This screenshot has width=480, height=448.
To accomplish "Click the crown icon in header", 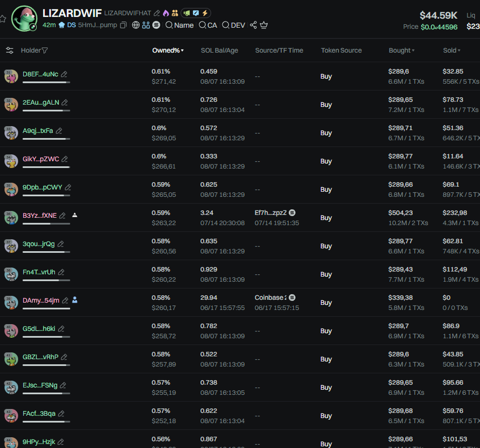I will 264,25.
